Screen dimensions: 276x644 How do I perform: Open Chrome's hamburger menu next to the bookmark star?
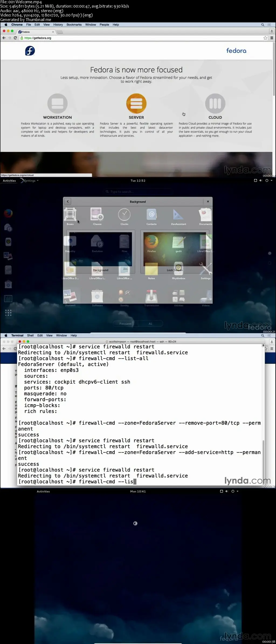click(272, 38)
